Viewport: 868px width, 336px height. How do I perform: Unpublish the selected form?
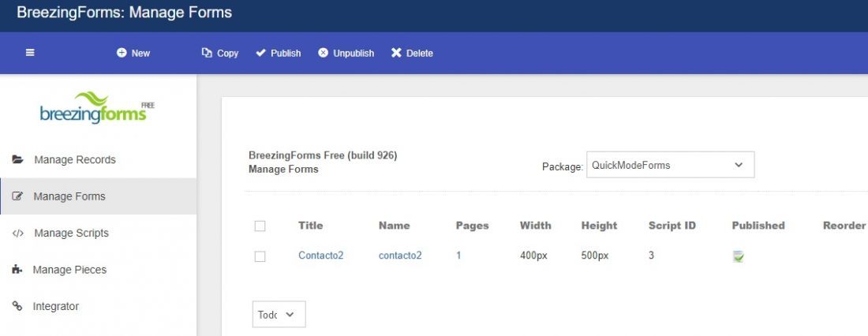click(x=346, y=53)
